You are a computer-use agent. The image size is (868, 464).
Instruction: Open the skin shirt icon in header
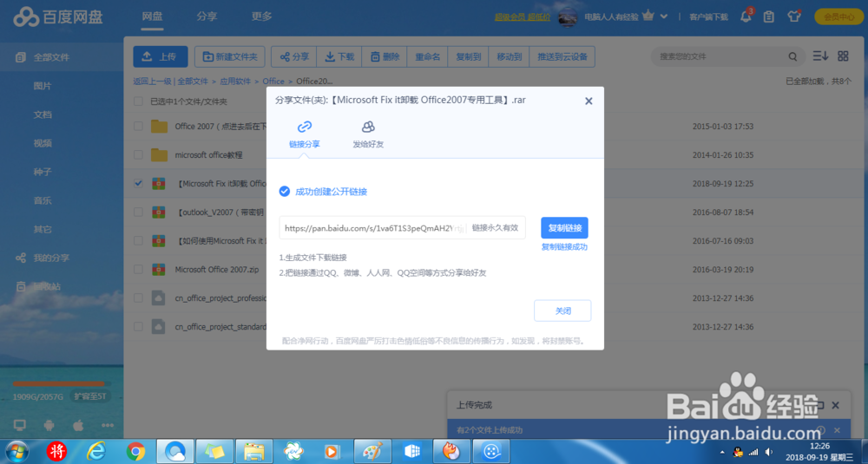coord(794,16)
